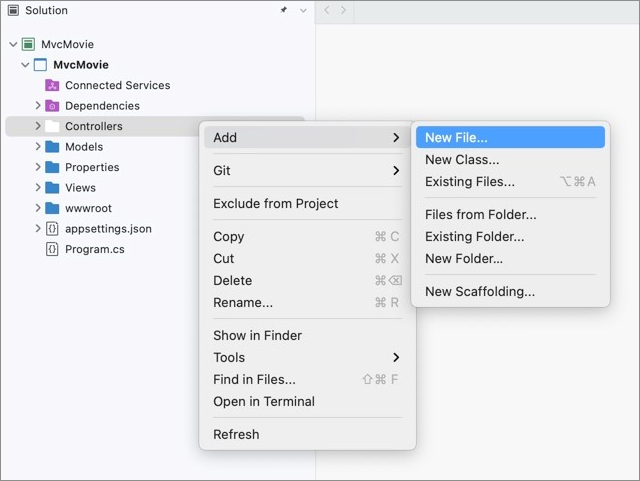This screenshot has height=481, width=640.
Task: Select the Properties folder in the tree
Action: (x=92, y=167)
